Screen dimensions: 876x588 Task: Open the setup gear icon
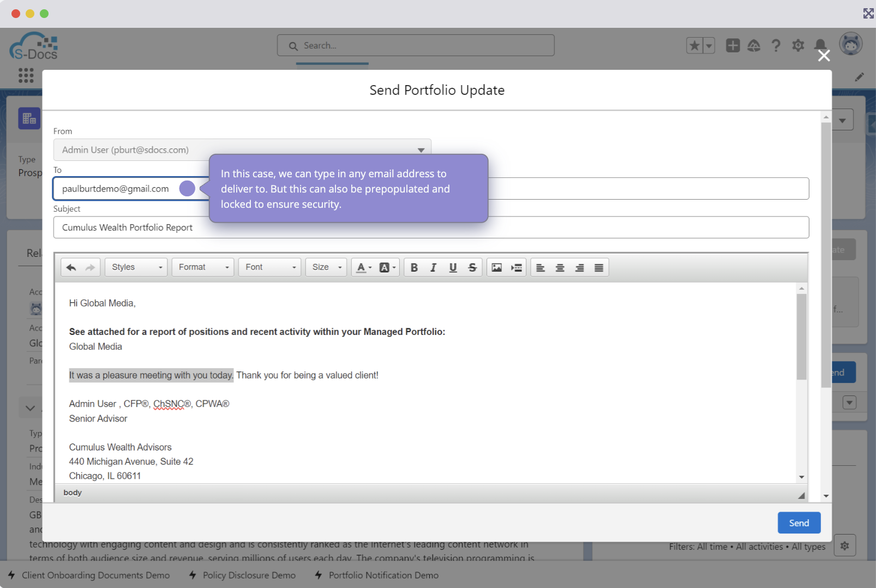(798, 45)
